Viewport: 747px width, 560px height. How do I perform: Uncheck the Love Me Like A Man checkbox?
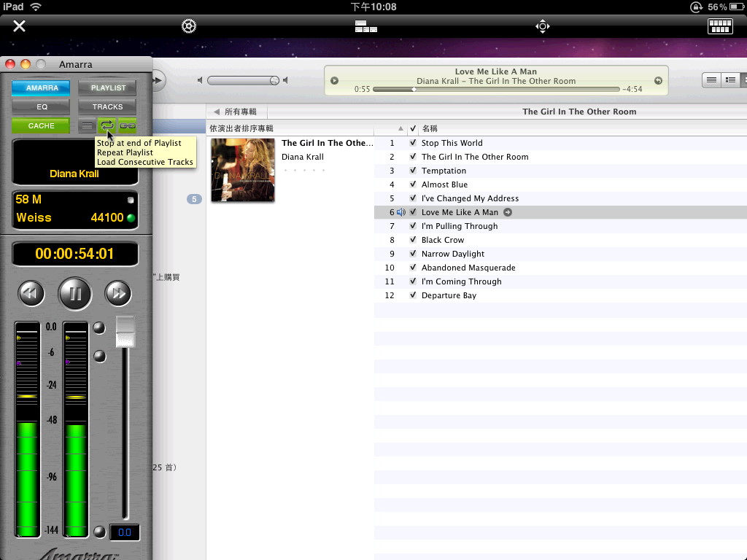(x=413, y=212)
